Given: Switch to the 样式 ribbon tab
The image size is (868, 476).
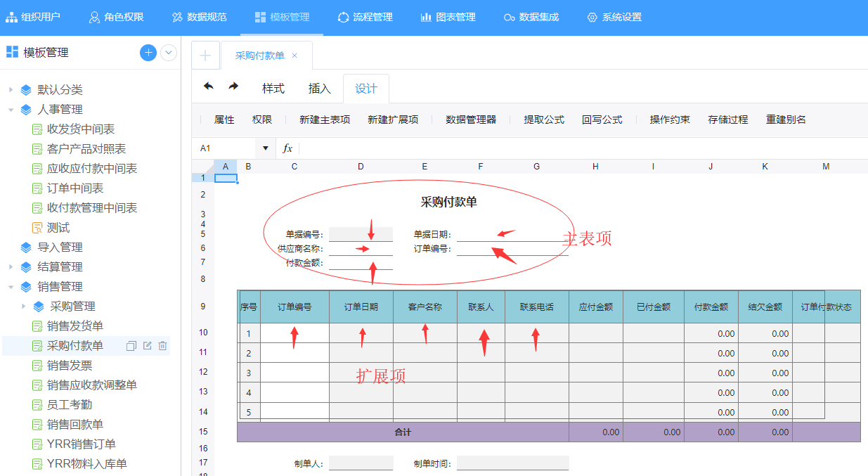Looking at the screenshot, I should [273, 89].
